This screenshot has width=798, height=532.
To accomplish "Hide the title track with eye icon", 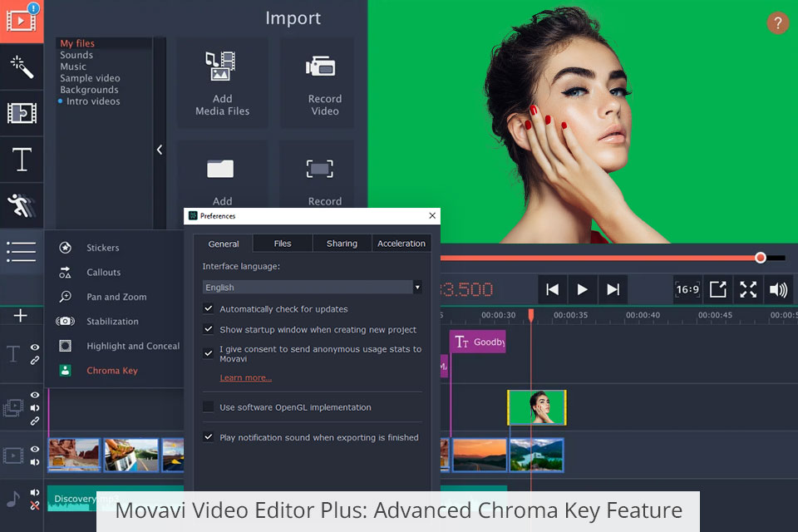I will point(35,347).
